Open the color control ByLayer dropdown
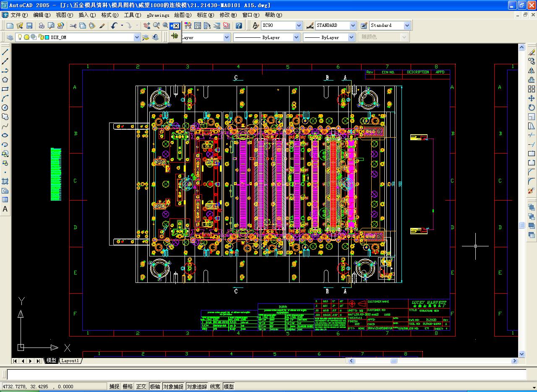 (227, 37)
